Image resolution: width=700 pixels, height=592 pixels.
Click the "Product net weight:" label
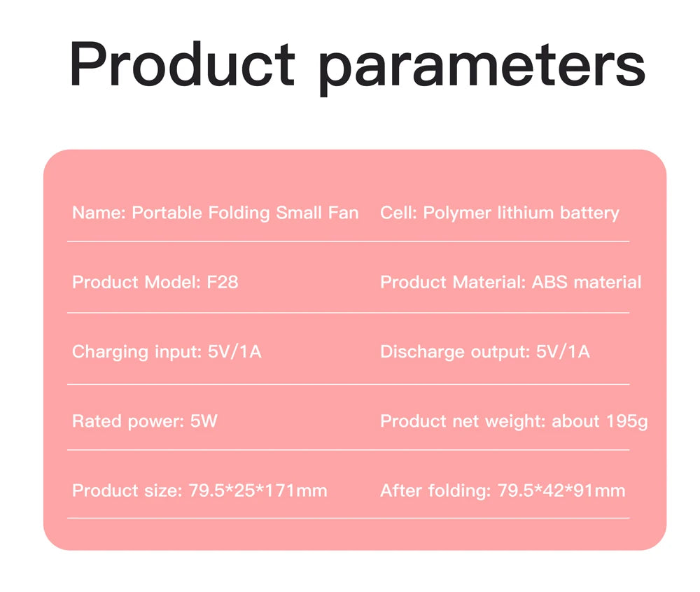click(x=463, y=421)
